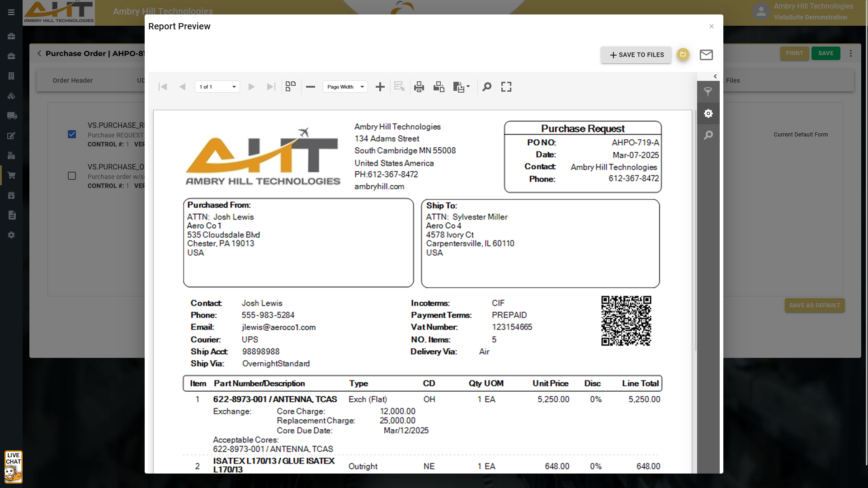Click the search magnifier in the toolbar
This screenshot has height=488, width=868.
(487, 87)
